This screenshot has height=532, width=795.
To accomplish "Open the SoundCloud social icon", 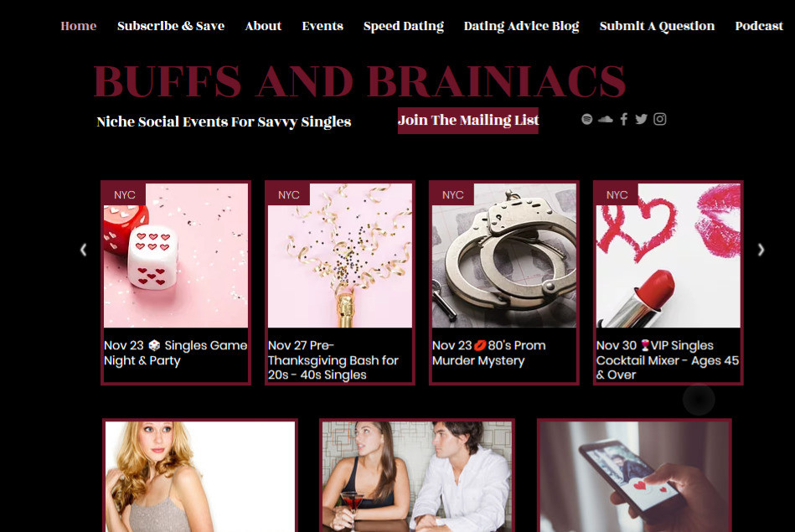I will click(x=606, y=119).
